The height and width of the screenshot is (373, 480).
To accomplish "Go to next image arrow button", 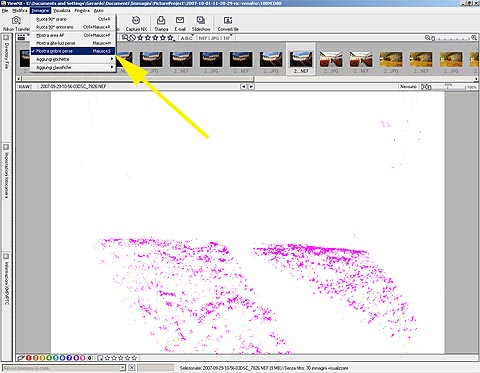I will [x=251, y=87].
